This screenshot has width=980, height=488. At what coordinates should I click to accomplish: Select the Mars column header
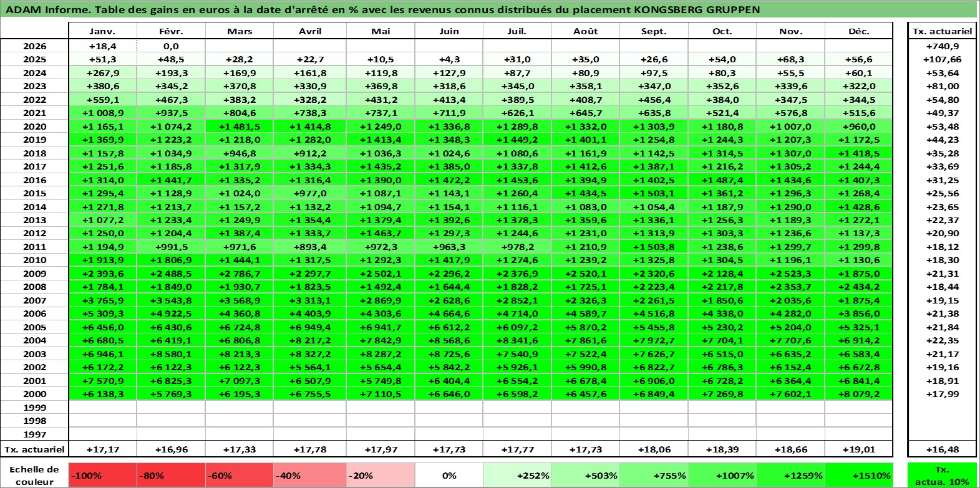240,31
